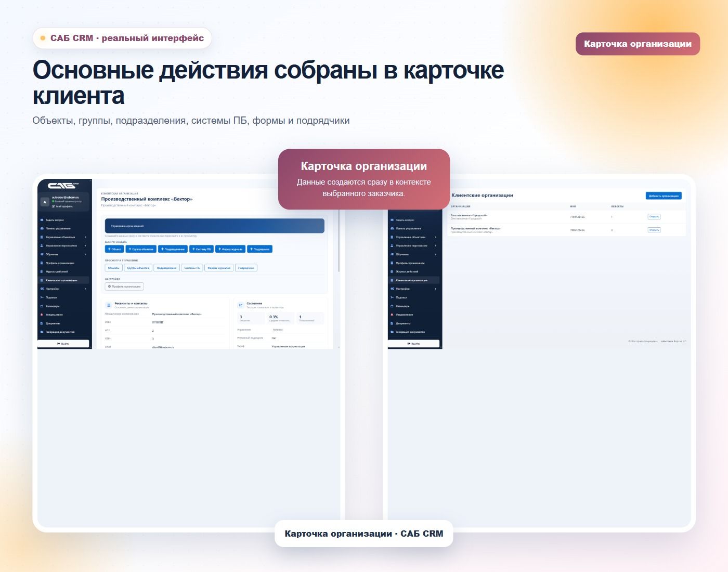Click the Добавить организацию button
Viewport: 728px width, 572px height.
(x=664, y=196)
